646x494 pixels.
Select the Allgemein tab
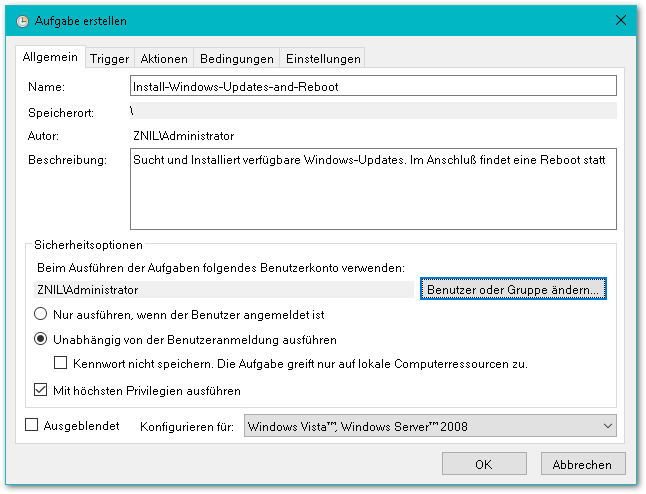coord(51,57)
